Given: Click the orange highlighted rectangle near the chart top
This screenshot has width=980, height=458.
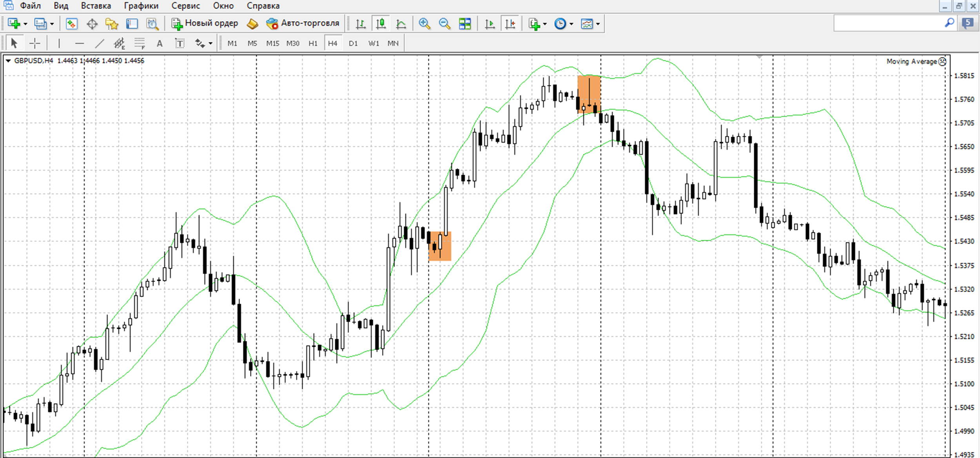Looking at the screenshot, I should pyautogui.click(x=589, y=94).
